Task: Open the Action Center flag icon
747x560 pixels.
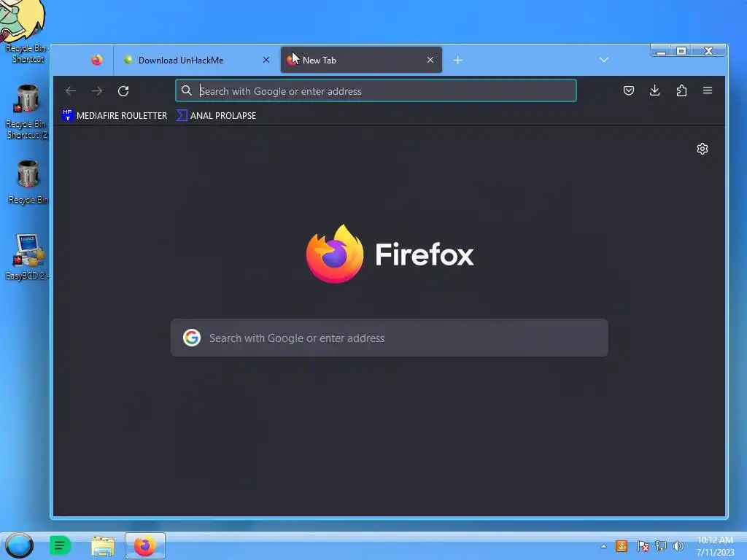Action: (x=643, y=546)
